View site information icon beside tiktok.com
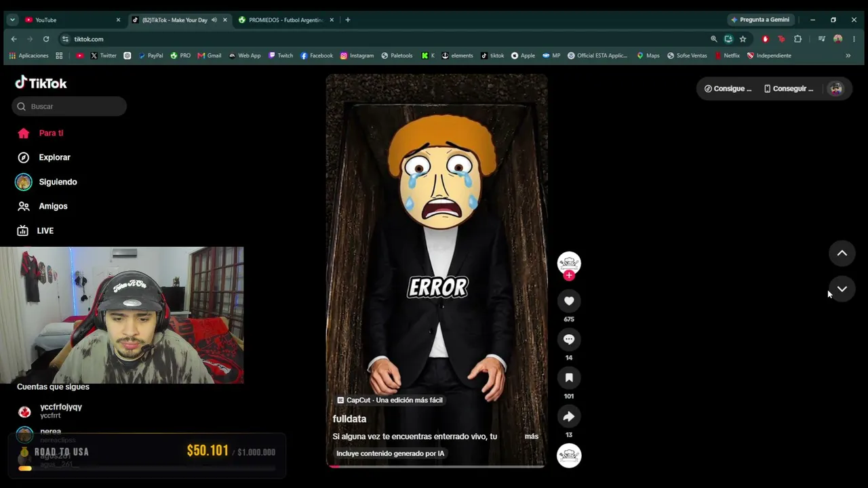The height and width of the screenshot is (488, 868). tap(65, 39)
